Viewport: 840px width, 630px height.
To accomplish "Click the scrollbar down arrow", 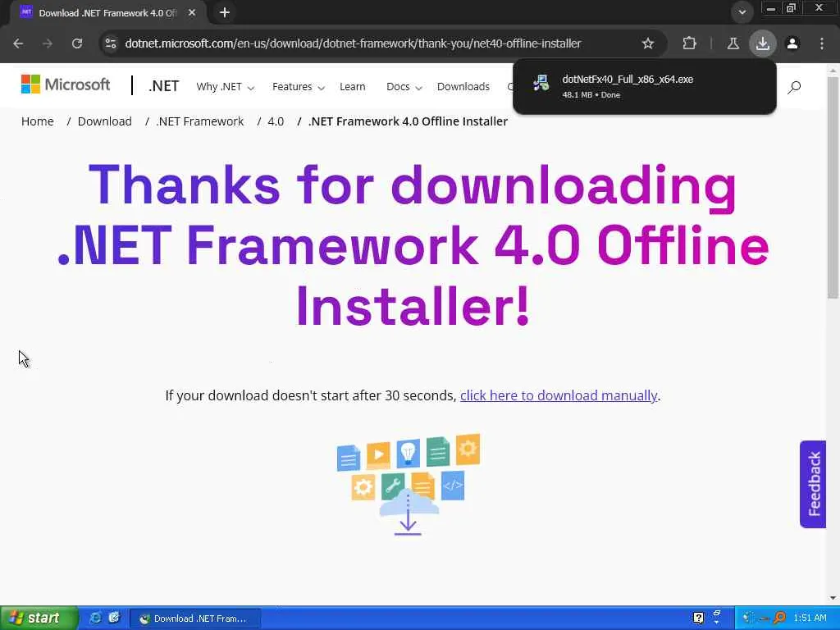I will tap(833, 598).
